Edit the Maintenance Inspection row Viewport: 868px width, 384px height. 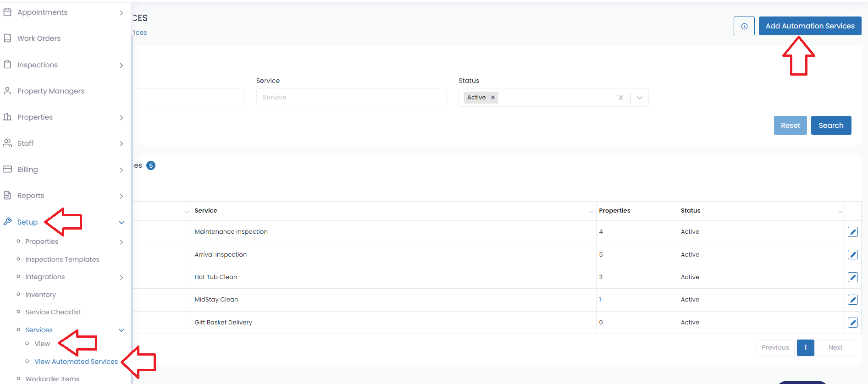coord(853,232)
